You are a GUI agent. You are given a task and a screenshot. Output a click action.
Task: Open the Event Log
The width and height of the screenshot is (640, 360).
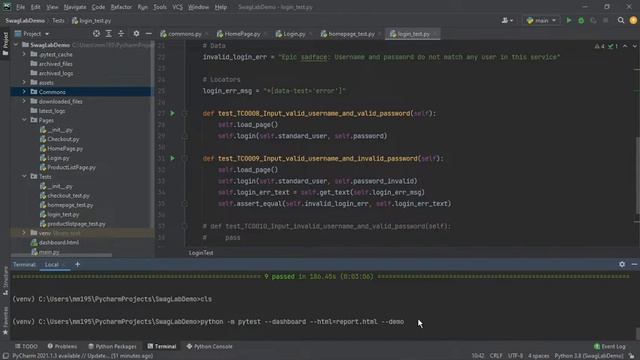point(609,346)
